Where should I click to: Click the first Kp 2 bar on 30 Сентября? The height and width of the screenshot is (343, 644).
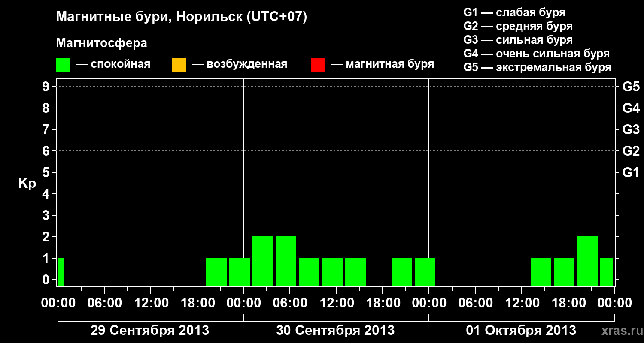tap(263, 261)
